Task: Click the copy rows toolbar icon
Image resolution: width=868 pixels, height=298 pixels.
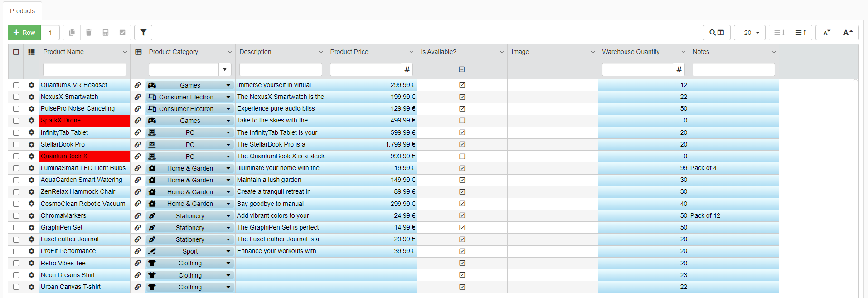Action: 72,33
